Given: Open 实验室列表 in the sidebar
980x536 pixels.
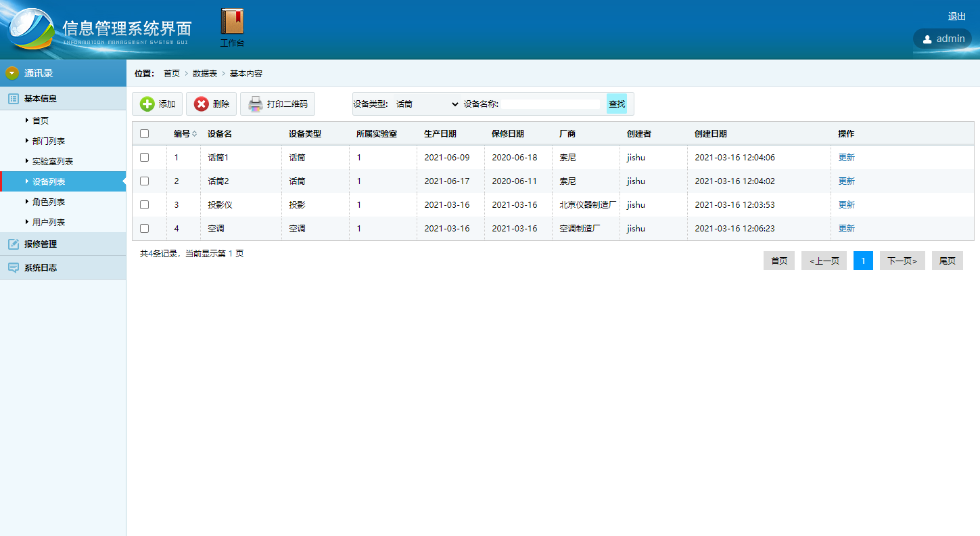Looking at the screenshot, I should (53, 162).
